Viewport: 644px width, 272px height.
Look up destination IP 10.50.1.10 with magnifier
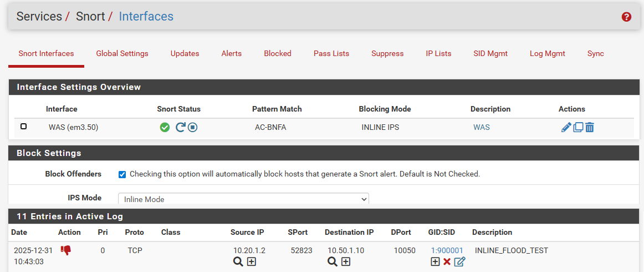pos(333,261)
